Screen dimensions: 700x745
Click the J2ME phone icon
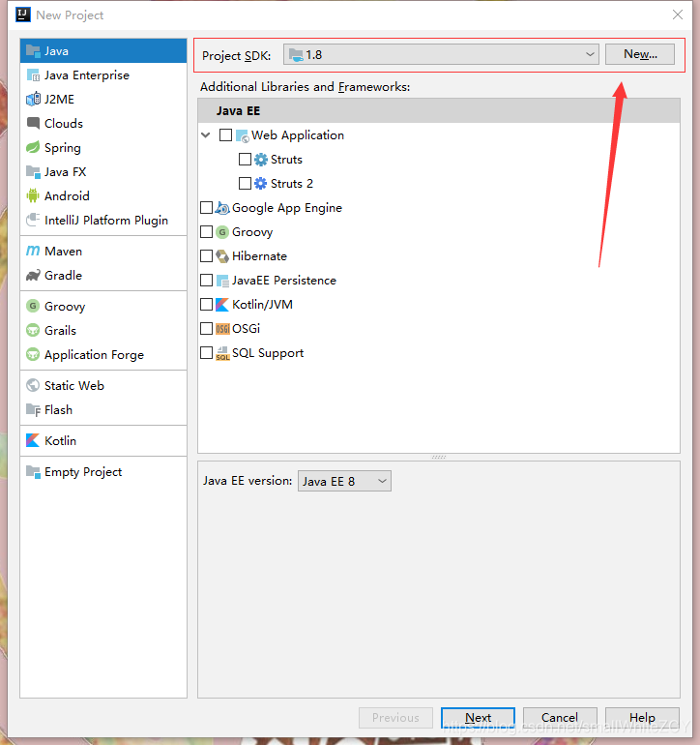click(x=33, y=100)
